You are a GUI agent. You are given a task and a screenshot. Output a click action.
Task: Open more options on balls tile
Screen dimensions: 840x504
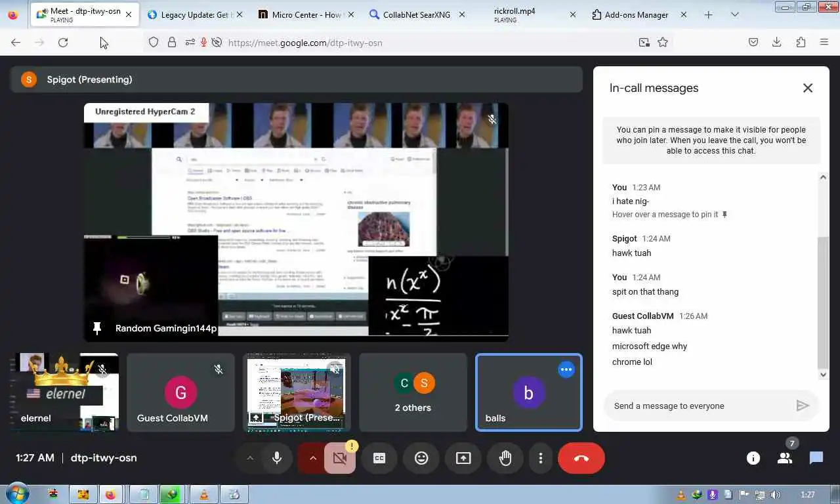(x=566, y=369)
